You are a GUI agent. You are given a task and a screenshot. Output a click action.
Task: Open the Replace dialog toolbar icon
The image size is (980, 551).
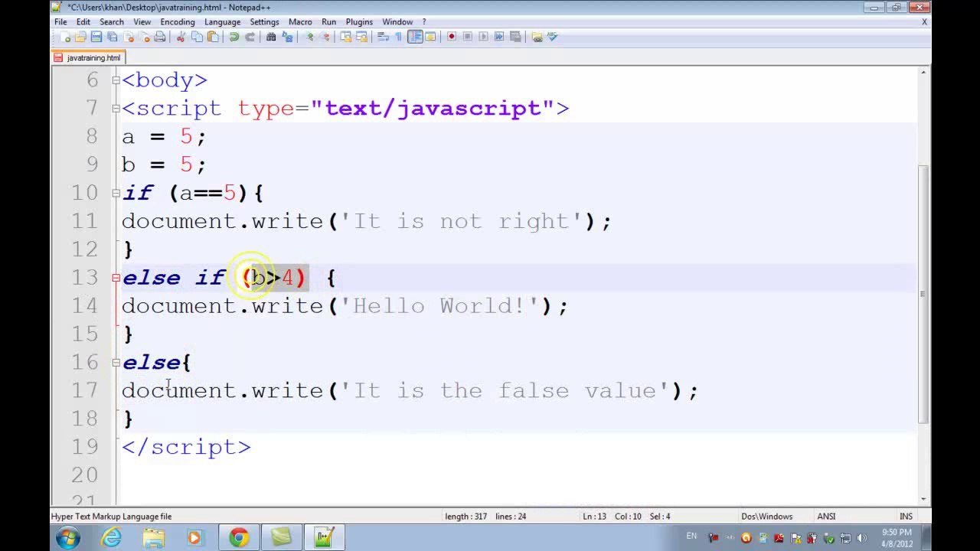coord(286,37)
